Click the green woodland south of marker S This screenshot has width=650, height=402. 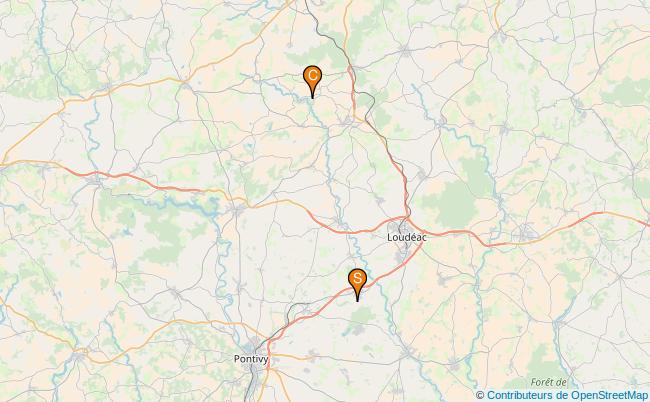coord(360,318)
